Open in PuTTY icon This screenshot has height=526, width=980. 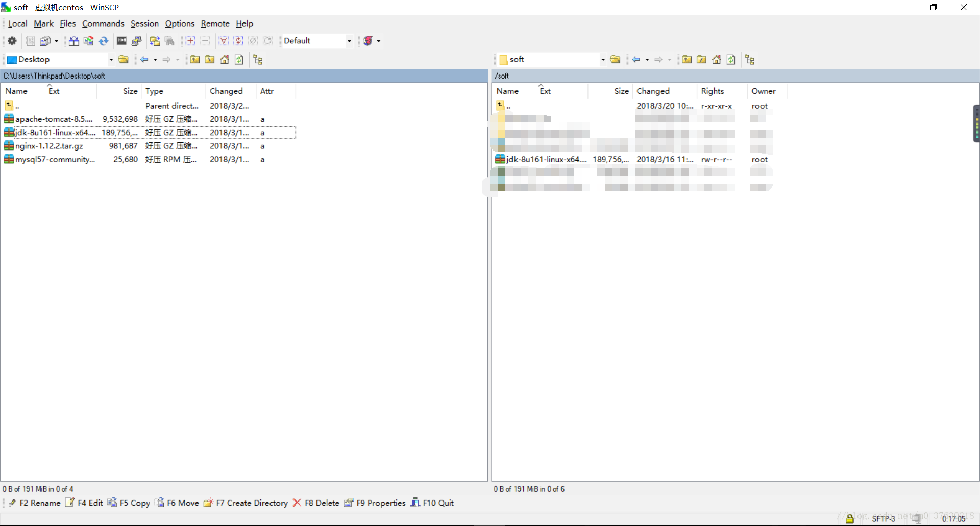click(x=136, y=41)
